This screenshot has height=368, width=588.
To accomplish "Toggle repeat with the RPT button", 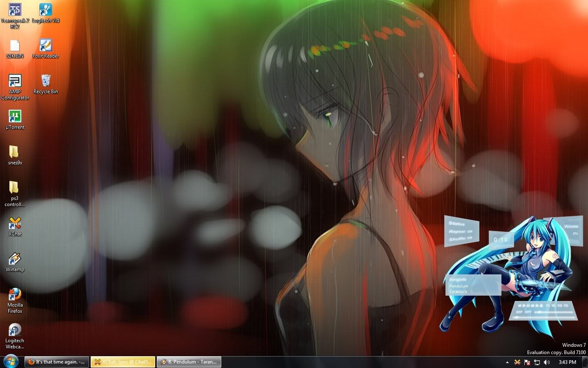I will 528,312.
